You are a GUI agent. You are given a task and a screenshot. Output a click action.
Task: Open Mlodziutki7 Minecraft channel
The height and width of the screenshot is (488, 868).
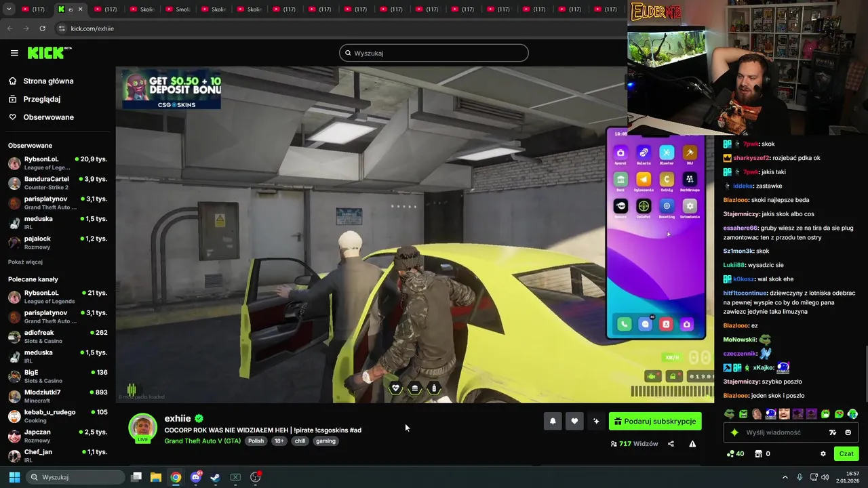tap(57, 396)
